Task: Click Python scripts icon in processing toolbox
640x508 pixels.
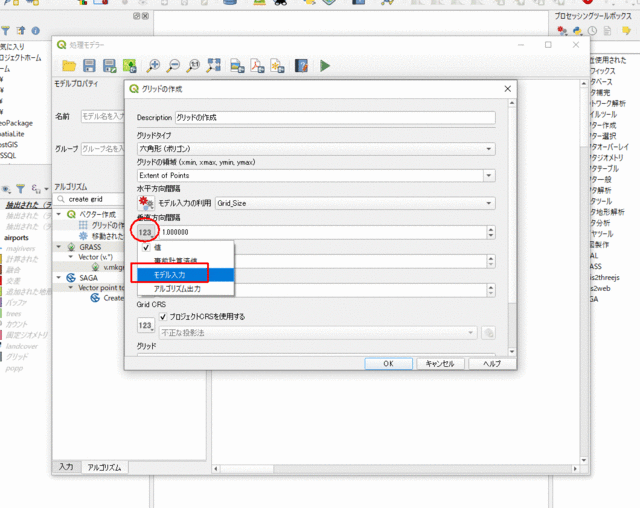Action: 577,31
